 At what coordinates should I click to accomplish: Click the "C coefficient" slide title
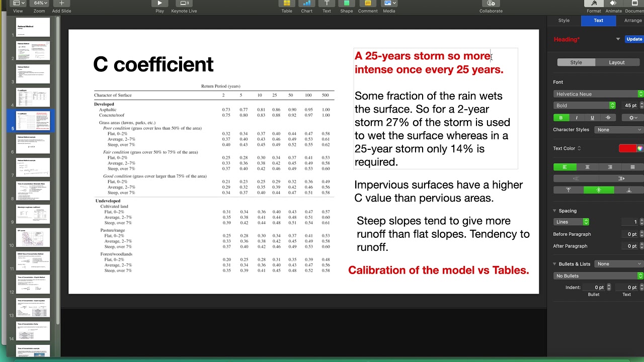coord(153,64)
